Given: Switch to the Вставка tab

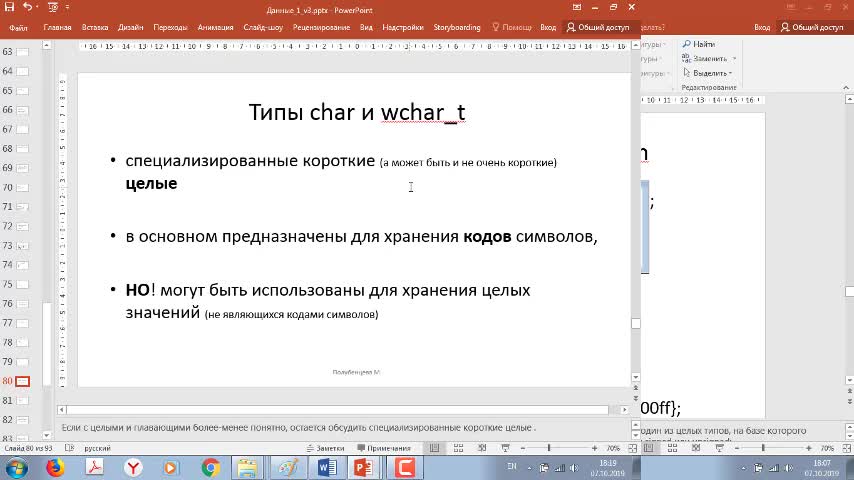Looking at the screenshot, I should click(x=95, y=27).
